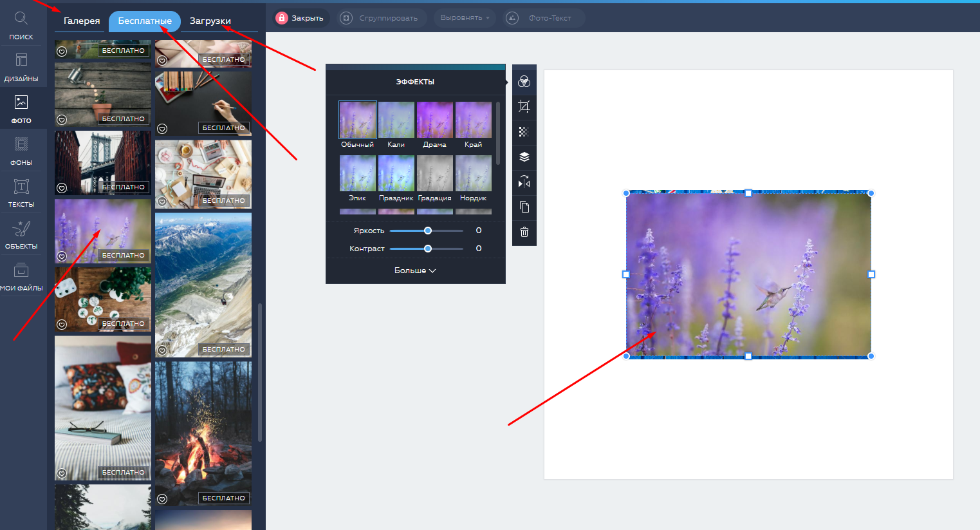Apply the Драма effect thumbnail
The width and height of the screenshot is (980, 530).
(434, 120)
